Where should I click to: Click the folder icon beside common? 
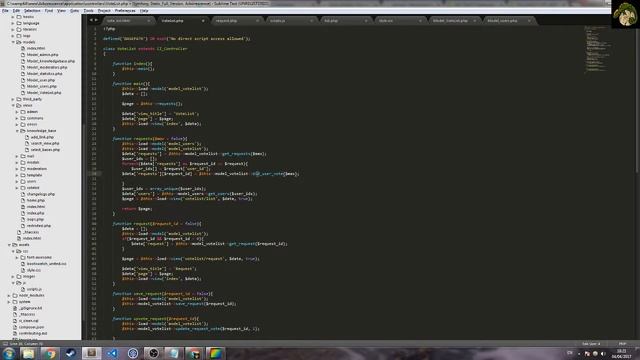click(x=23, y=118)
